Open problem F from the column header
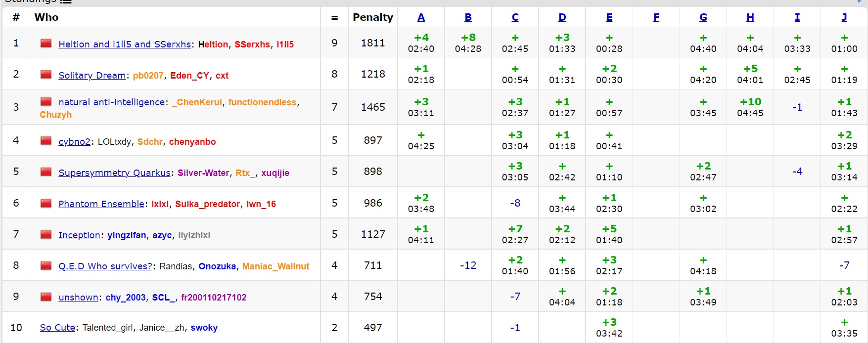Viewport: 868px width, 343px height. (656, 17)
